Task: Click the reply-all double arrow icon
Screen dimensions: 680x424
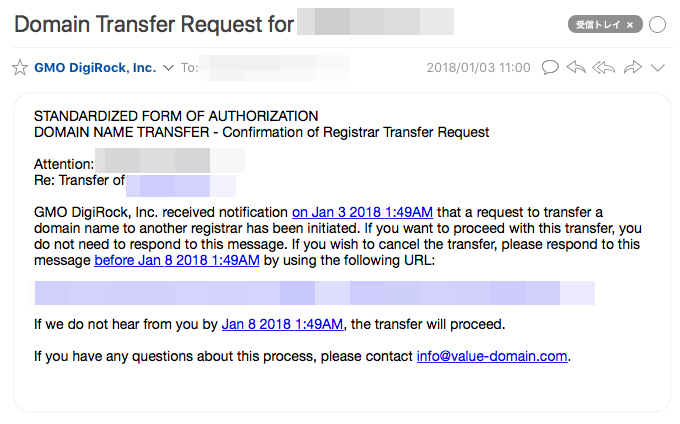Action: pyautogui.click(x=603, y=67)
